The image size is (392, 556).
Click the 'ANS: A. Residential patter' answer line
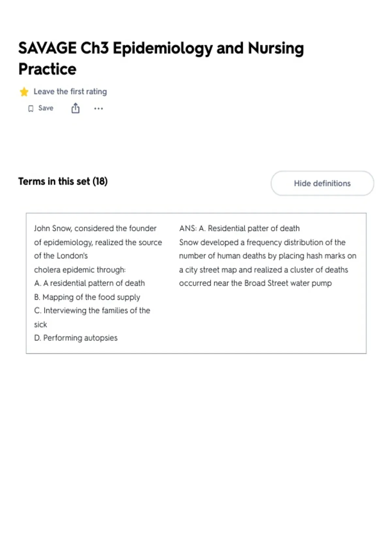[239, 228]
